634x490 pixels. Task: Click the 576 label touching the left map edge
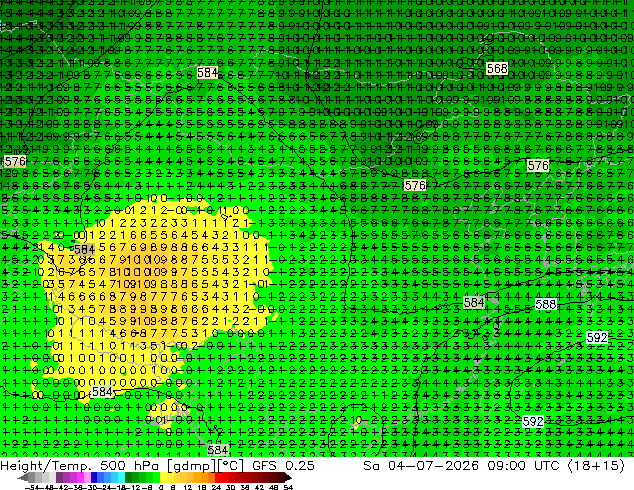[x=15, y=162]
